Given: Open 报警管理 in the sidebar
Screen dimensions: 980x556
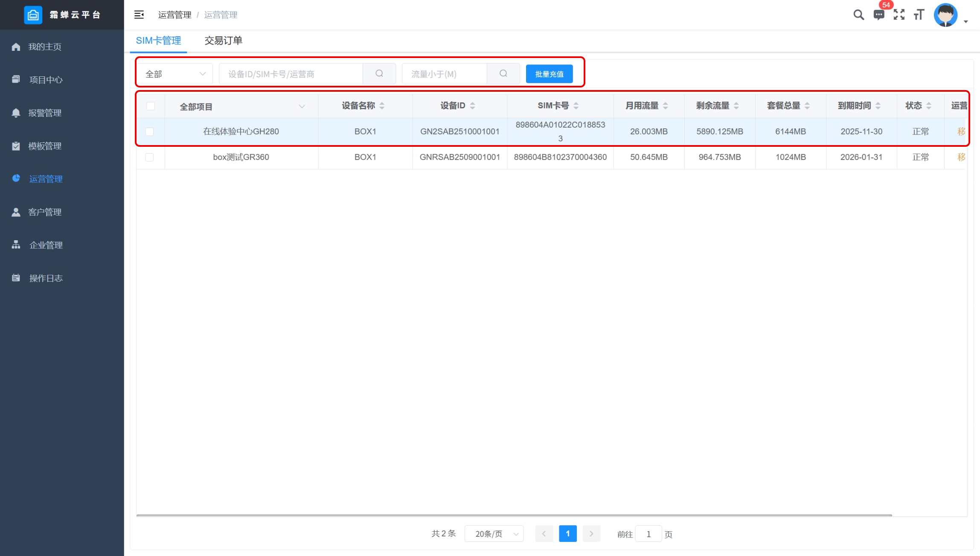Looking at the screenshot, I should [x=45, y=113].
